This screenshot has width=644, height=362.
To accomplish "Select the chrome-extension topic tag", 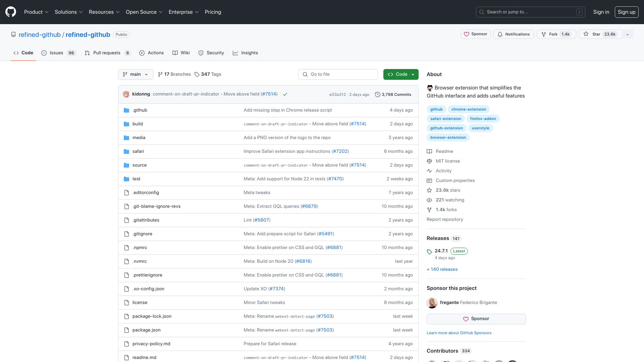I will [x=469, y=109].
